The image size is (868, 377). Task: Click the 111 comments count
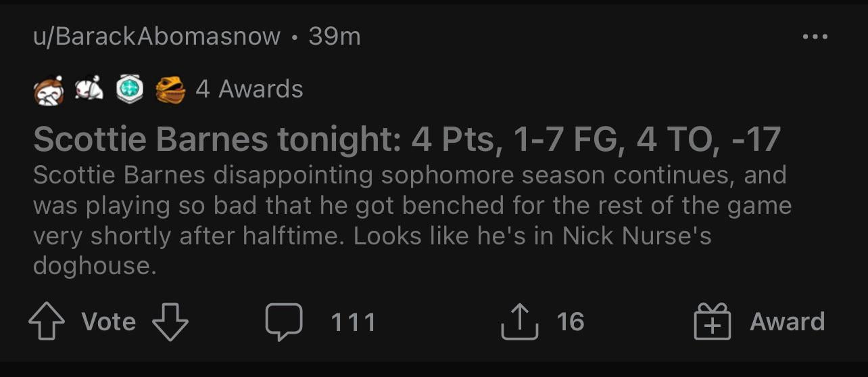(353, 321)
